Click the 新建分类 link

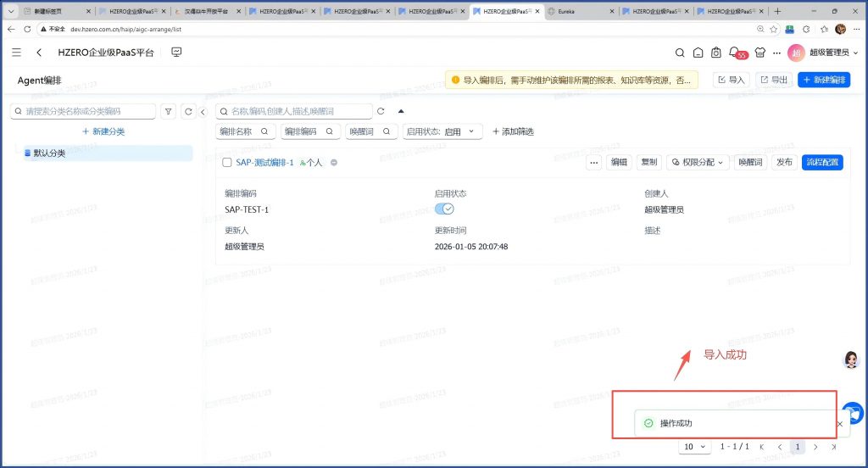coord(103,131)
